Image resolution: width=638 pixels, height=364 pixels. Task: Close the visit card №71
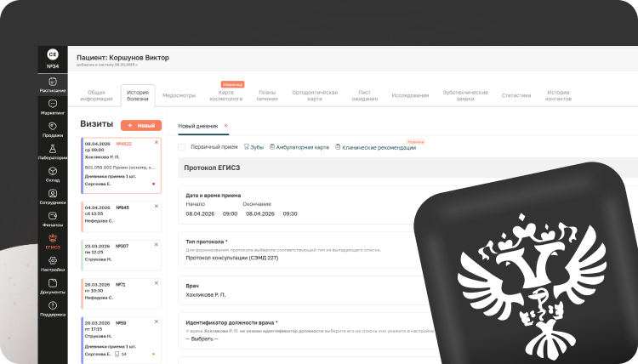tap(157, 283)
